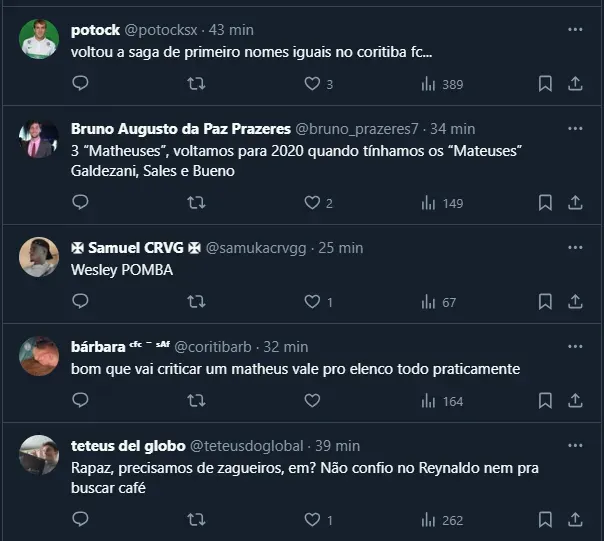
Task: View analytics for potock's tweet (389 views)
Action: pos(441,84)
